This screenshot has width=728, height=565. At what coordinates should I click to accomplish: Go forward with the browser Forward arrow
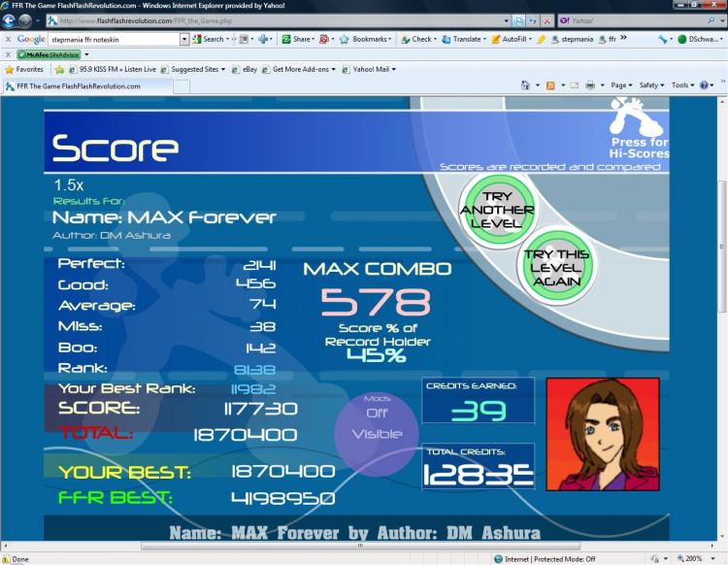click(x=25, y=21)
